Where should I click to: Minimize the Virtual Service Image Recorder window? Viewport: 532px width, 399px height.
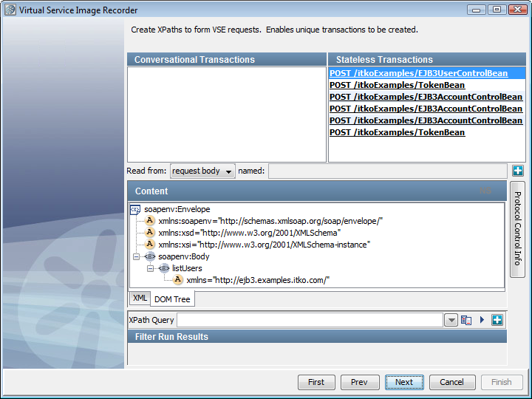point(476,10)
